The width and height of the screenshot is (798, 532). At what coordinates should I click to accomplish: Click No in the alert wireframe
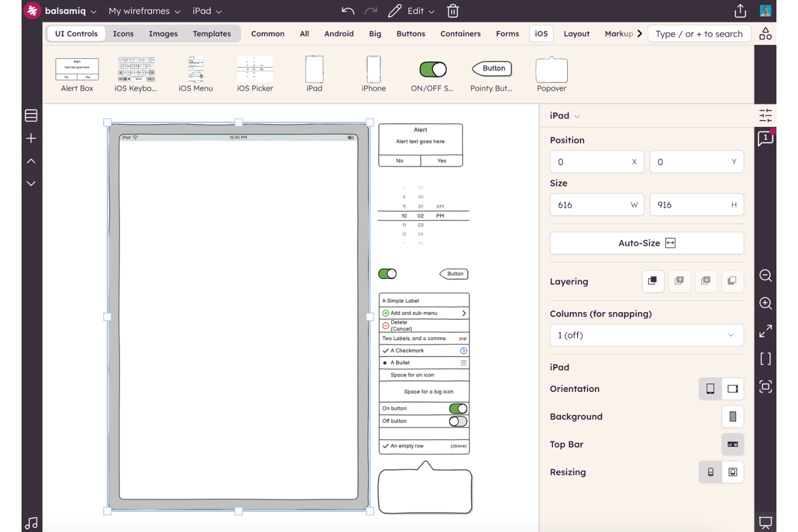click(400, 161)
